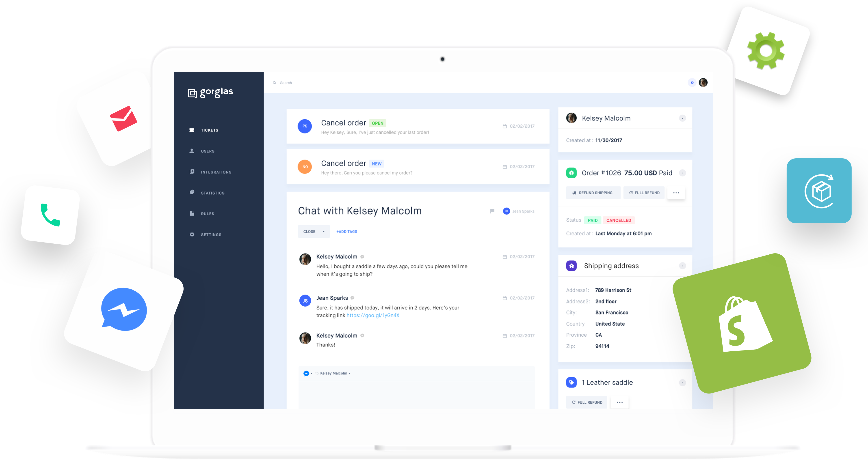
Task: Click the blue tag icon for Leather saddle
Action: (571, 383)
